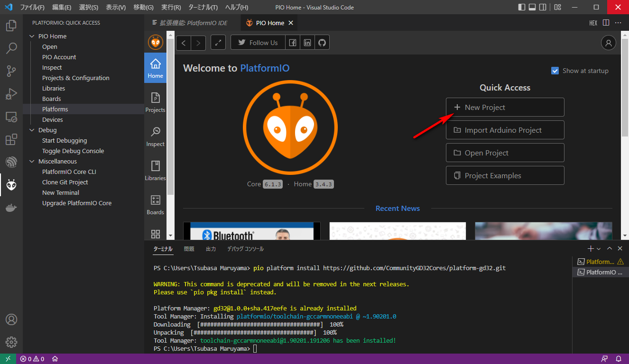Click the PlatformIO link in welcome heading
Viewport: 629px width, 364px height.
point(265,68)
